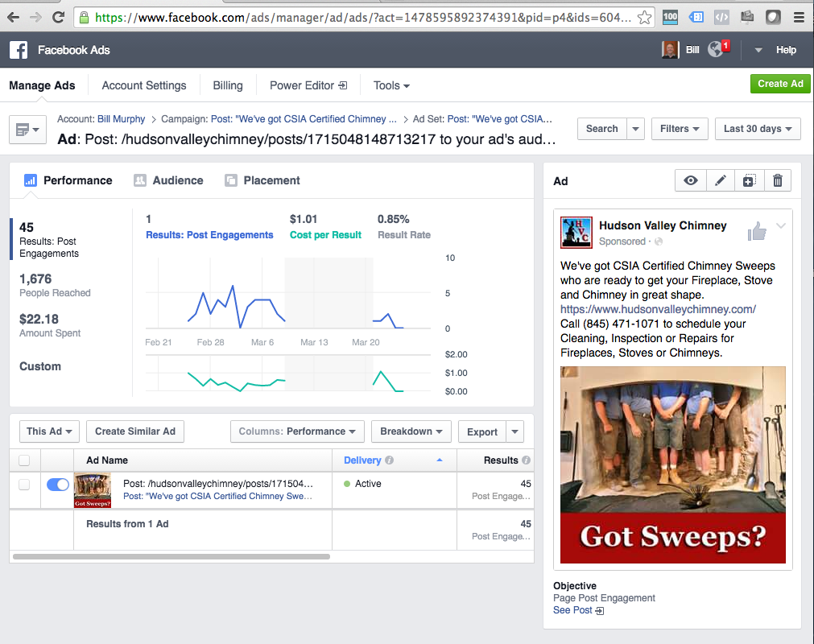814x644 pixels.
Task: Open the browser hamburger menu
Action: pyautogui.click(x=800, y=18)
